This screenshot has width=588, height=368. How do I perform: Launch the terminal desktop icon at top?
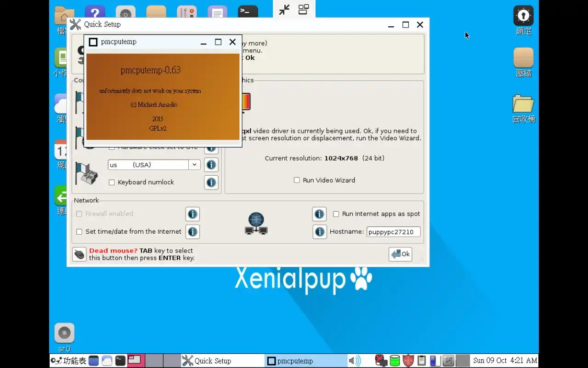[x=248, y=12]
